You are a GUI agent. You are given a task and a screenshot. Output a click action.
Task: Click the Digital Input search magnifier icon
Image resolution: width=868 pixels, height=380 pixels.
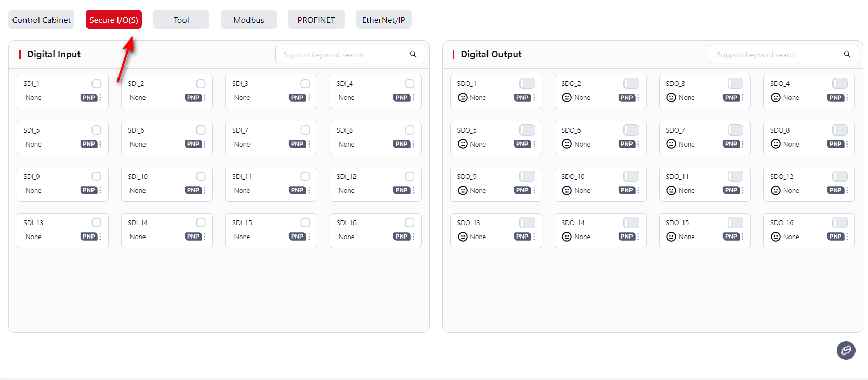pyautogui.click(x=413, y=54)
